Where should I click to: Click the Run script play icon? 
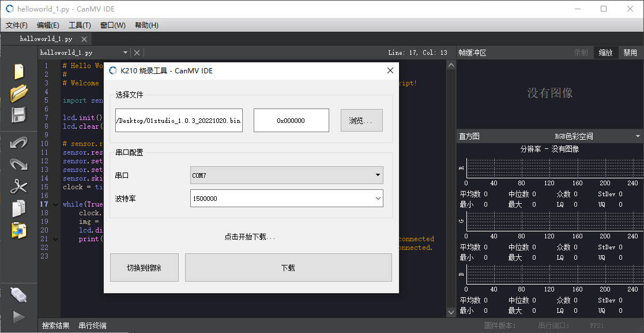pyautogui.click(x=19, y=317)
